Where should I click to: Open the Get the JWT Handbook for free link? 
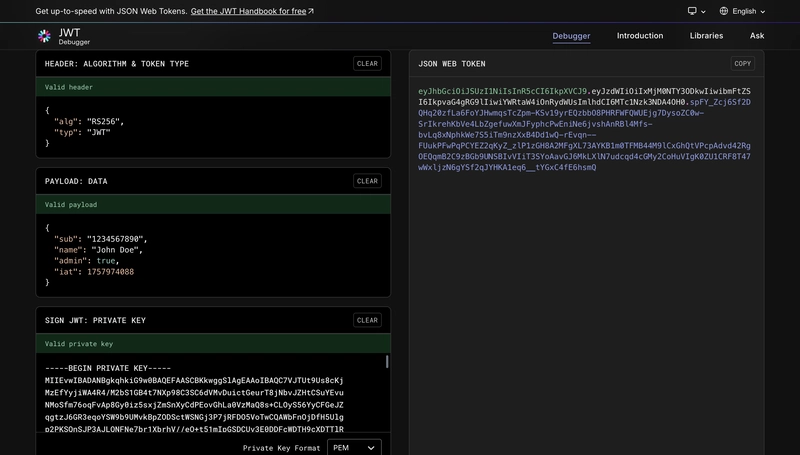pyautogui.click(x=248, y=11)
